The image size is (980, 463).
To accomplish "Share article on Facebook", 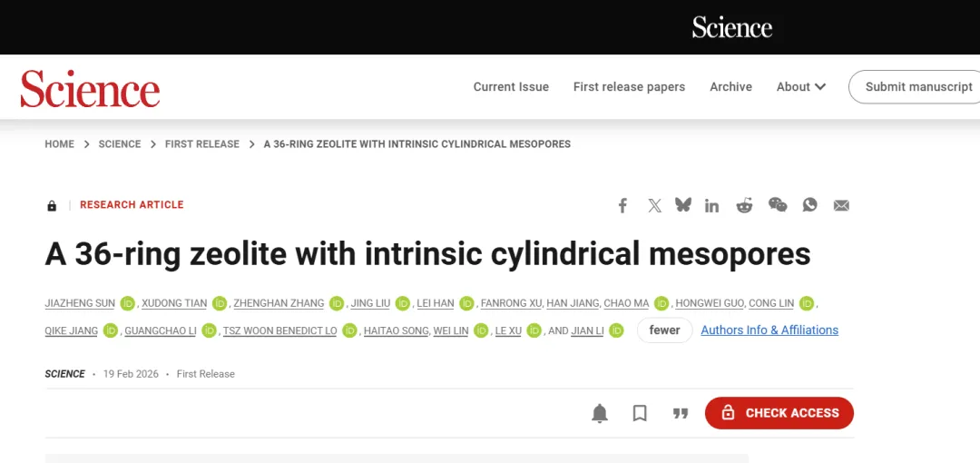I will 622,205.
